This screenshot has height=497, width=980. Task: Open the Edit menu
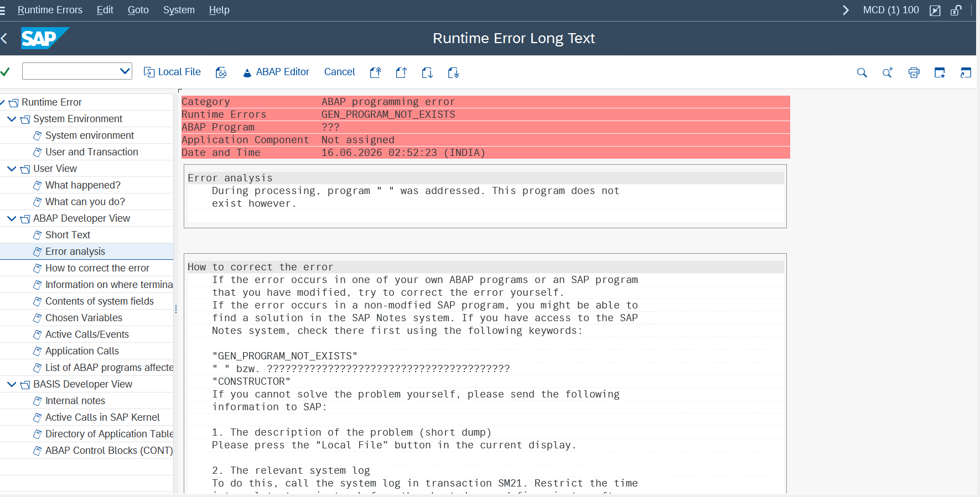[x=105, y=10]
